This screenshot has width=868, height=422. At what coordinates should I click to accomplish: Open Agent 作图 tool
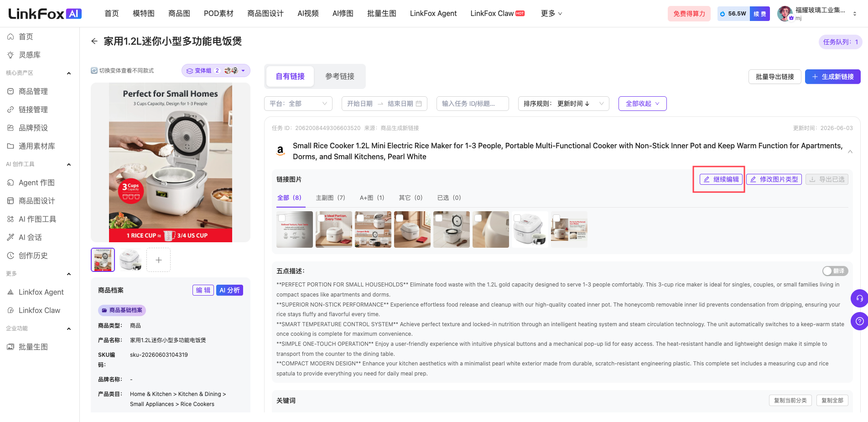[36, 182]
